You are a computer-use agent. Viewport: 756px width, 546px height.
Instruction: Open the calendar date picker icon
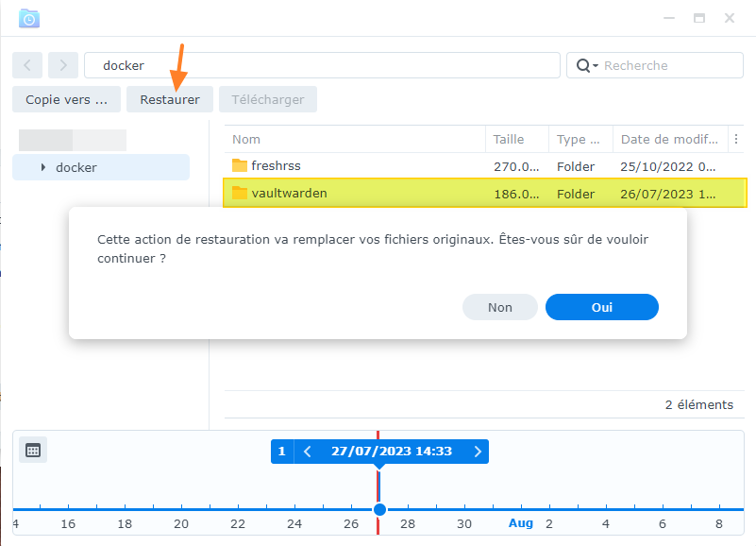[x=33, y=451]
